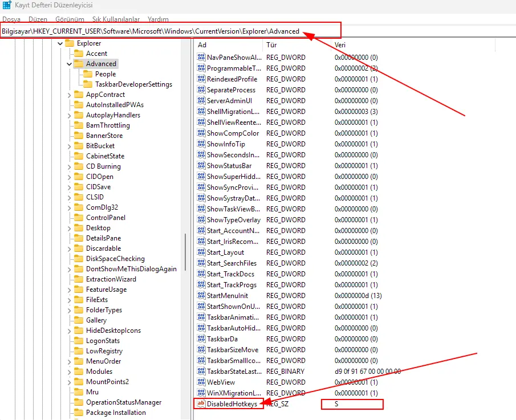The image size is (516, 420).
Task: Select the TaskbarAutoHid... value name
Action: click(x=234, y=328)
